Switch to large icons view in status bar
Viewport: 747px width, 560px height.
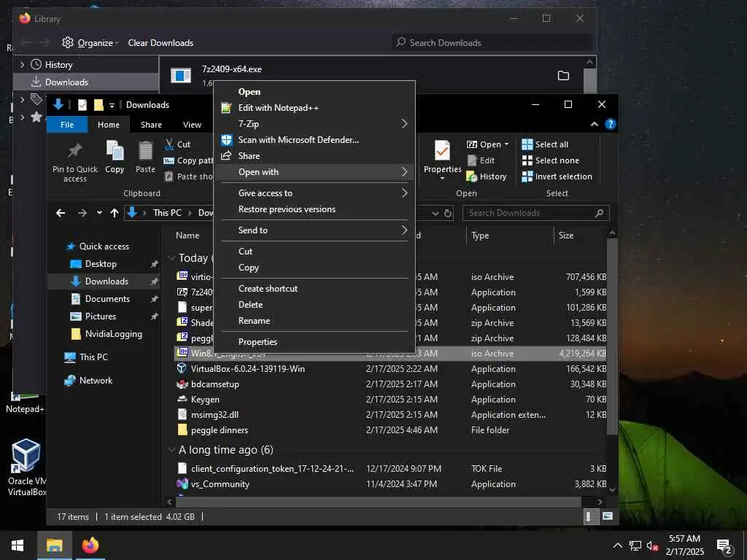click(608, 517)
